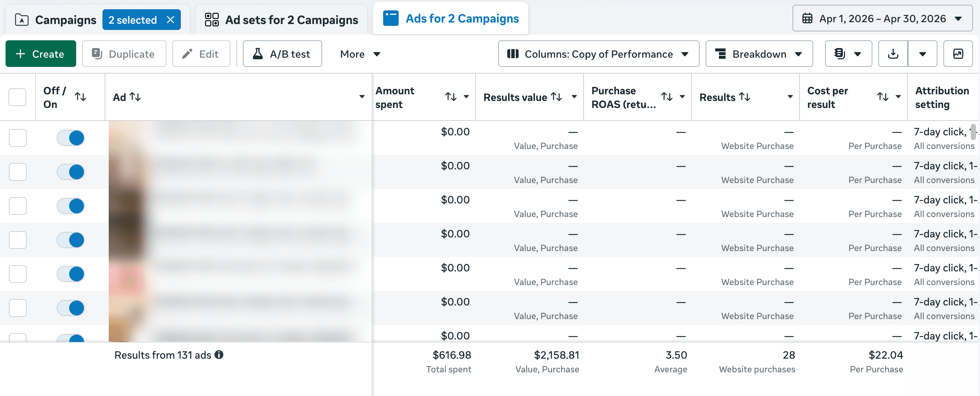Sort by Off / On column arrows
This screenshot has width=980, height=396.
80,97
